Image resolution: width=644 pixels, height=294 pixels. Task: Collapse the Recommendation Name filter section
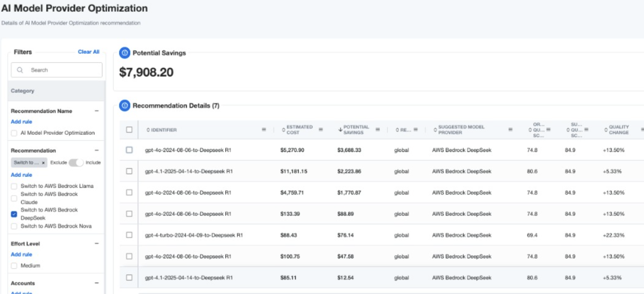[97, 111]
